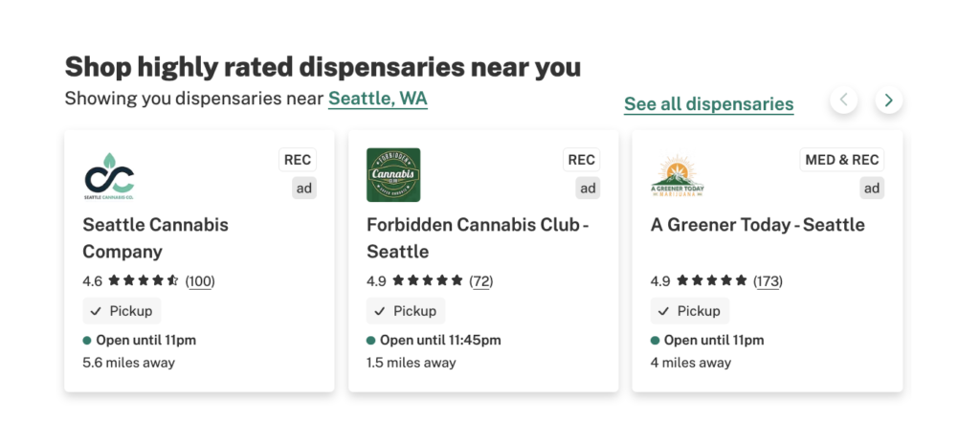Open Forbidden Cannabis Club - Seattle title
980x445 pixels.
477,238
